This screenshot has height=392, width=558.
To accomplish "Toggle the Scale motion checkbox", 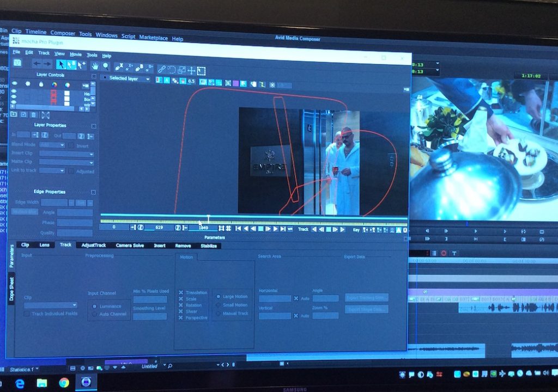I will (x=181, y=299).
